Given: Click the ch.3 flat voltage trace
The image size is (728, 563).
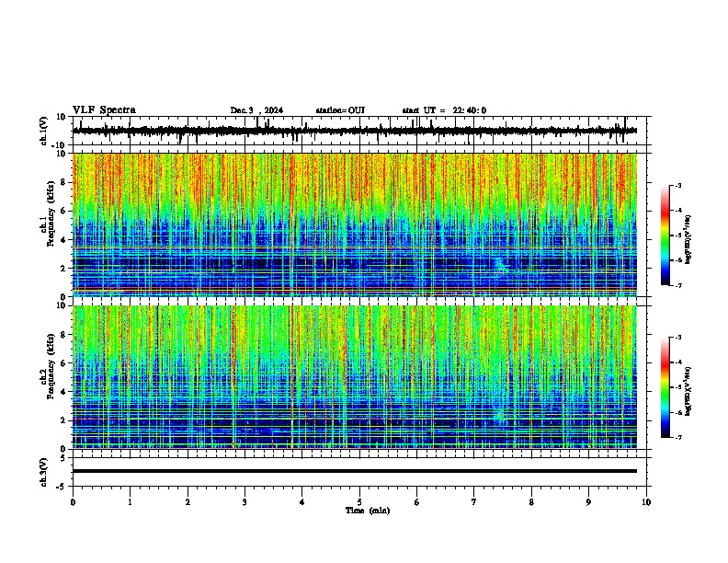Looking at the screenshot, I should 355,471.
